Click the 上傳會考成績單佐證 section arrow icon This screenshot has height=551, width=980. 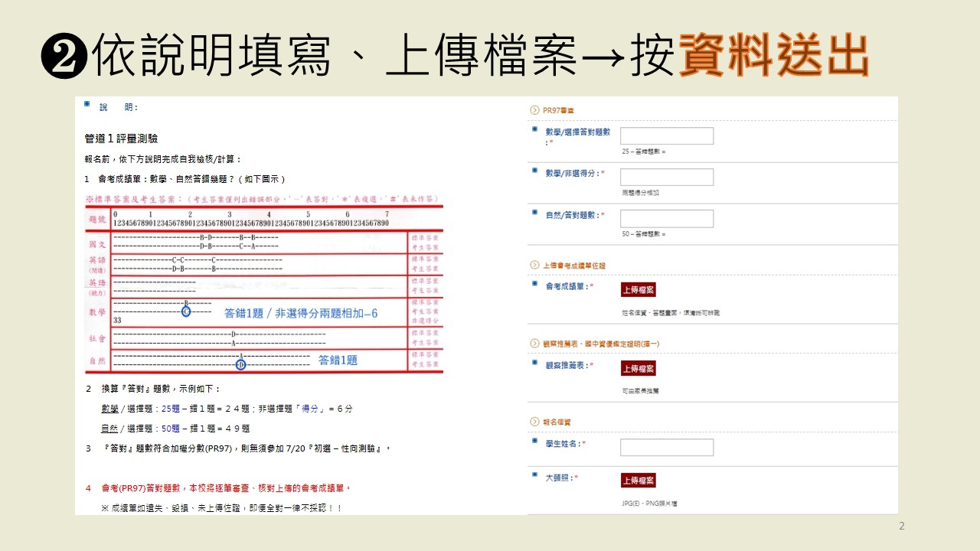coord(534,265)
